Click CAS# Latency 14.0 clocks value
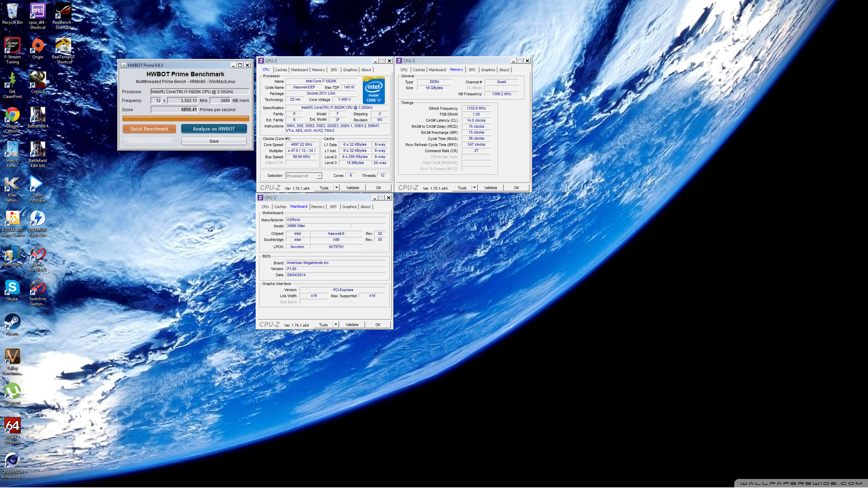The width and height of the screenshot is (868, 488). (476, 121)
